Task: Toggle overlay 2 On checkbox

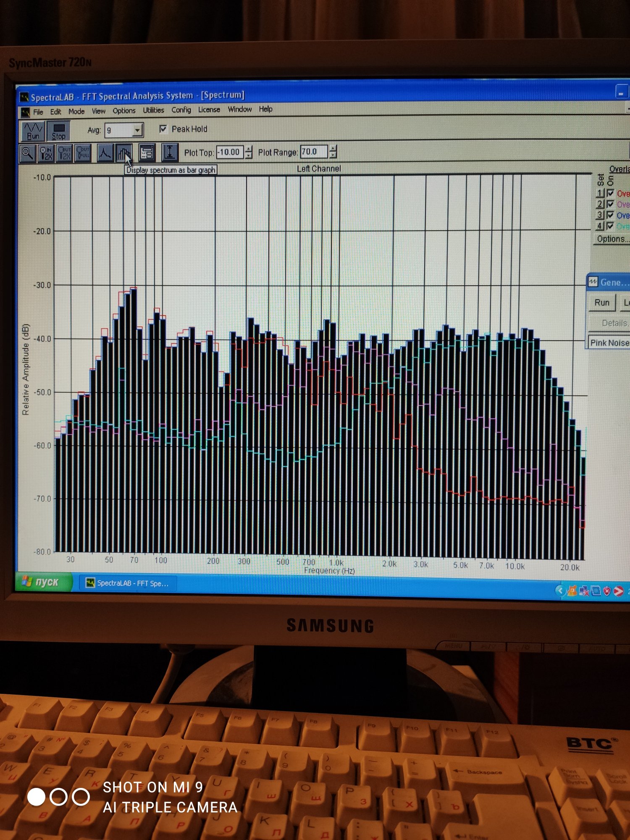Action: 610,204
